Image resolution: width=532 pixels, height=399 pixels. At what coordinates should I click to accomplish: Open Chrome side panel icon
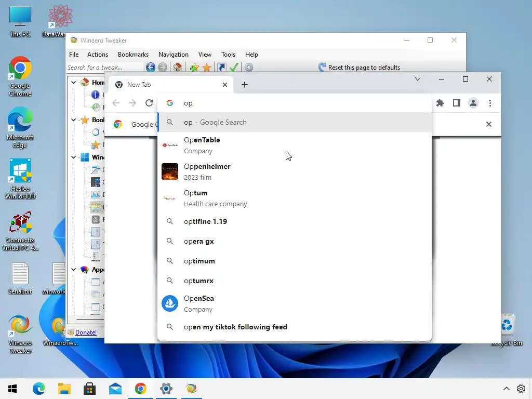tap(457, 103)
